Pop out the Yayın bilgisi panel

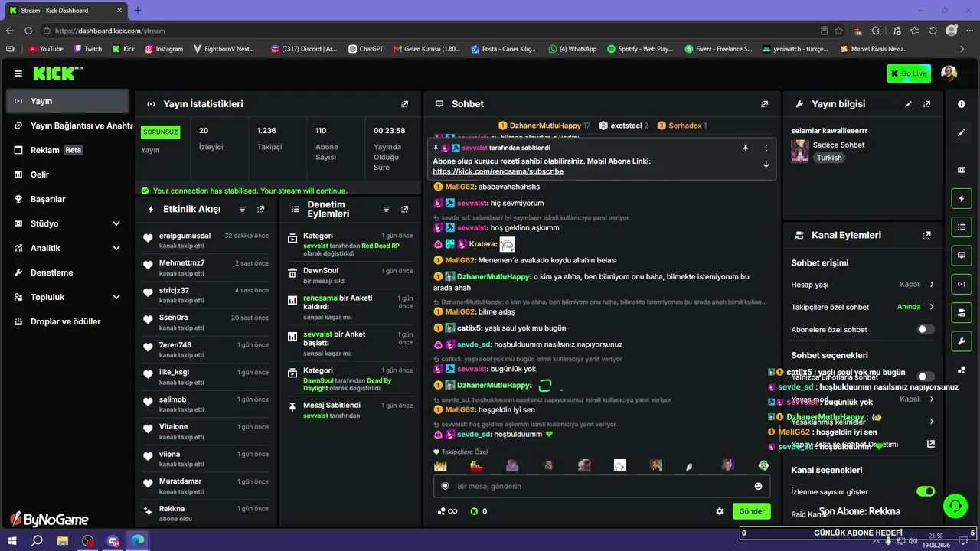click(927, 104)
